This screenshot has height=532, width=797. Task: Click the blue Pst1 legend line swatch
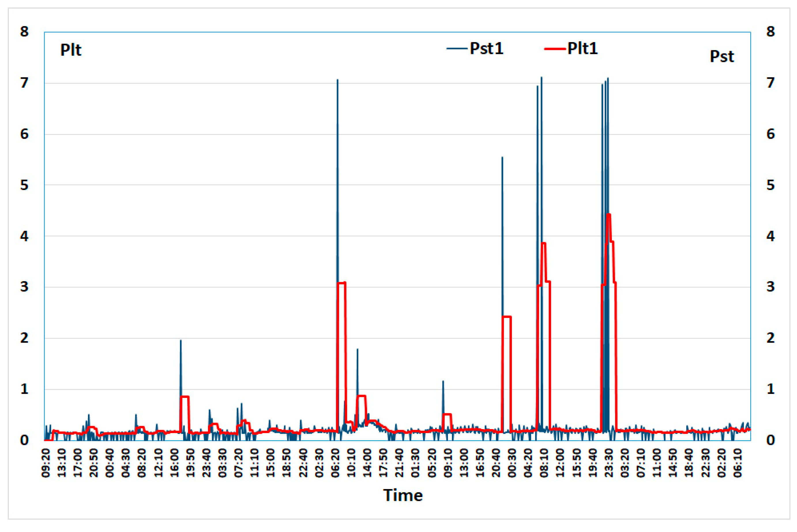457,48
